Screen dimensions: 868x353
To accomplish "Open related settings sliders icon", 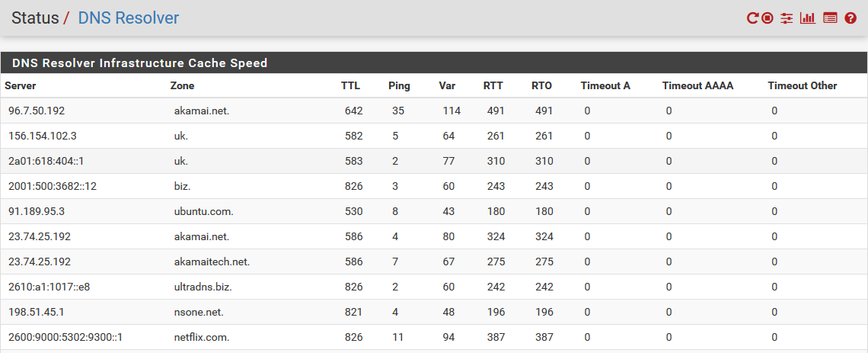I will (787, 18).
